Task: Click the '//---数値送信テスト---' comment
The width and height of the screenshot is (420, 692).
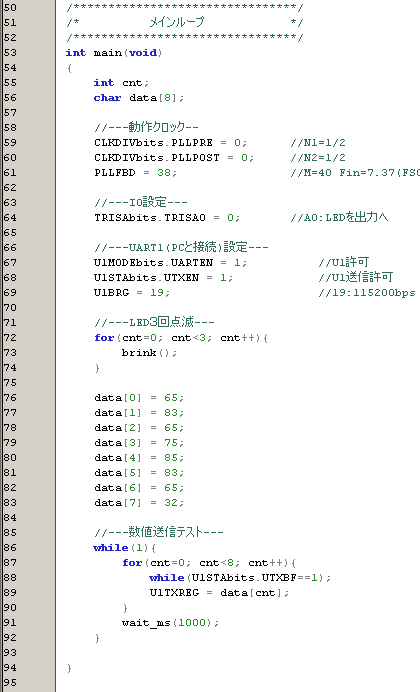Action: (x=158, y=532)
